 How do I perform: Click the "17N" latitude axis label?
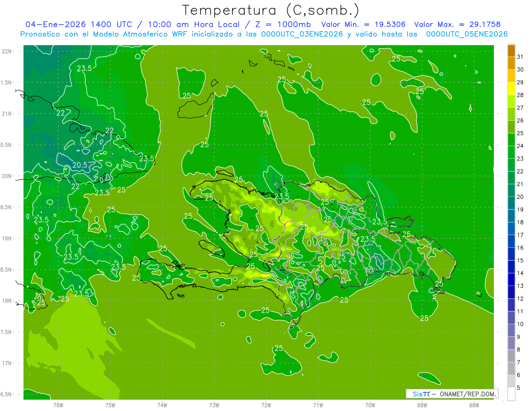(7, 363)
